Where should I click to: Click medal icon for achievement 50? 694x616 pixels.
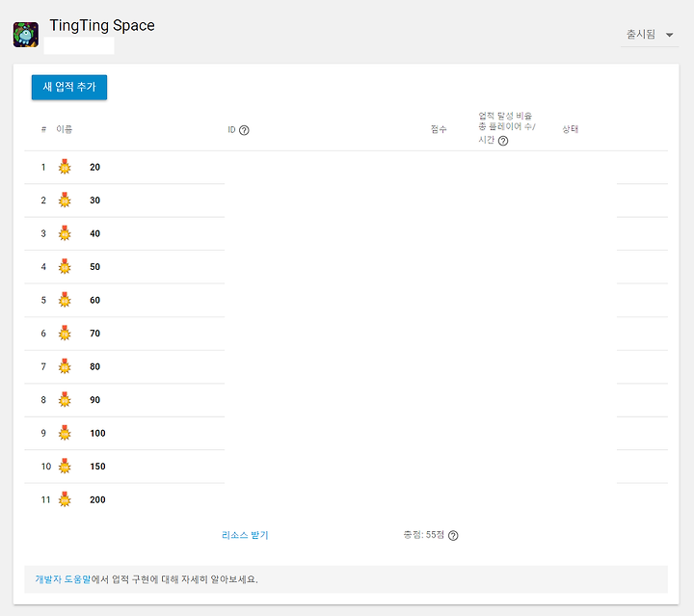[65, 266]
